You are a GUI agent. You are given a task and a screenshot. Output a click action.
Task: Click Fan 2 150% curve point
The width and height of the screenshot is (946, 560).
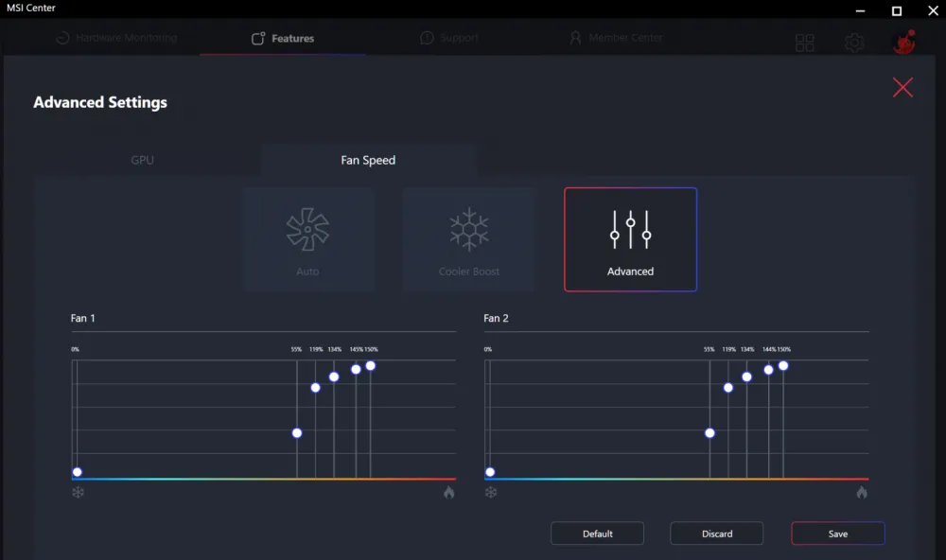(783, 366)
